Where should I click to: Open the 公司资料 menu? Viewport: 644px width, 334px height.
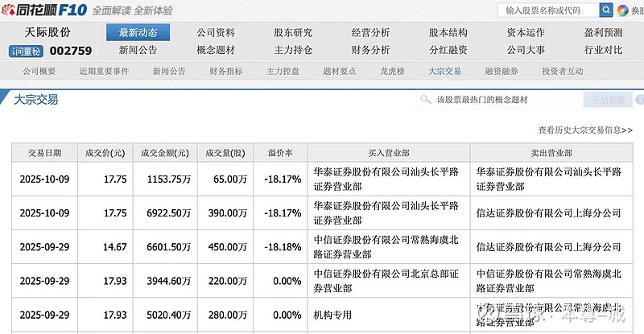(216, 32)
